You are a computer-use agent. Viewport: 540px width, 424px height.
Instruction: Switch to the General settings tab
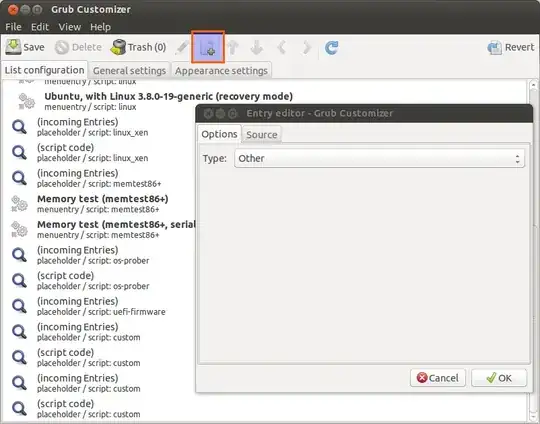[129, 71]
